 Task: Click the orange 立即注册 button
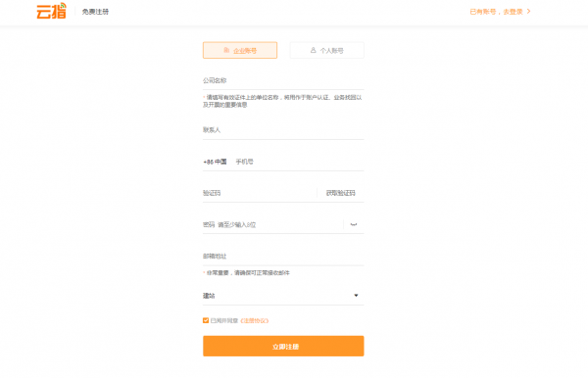(283, 346)
